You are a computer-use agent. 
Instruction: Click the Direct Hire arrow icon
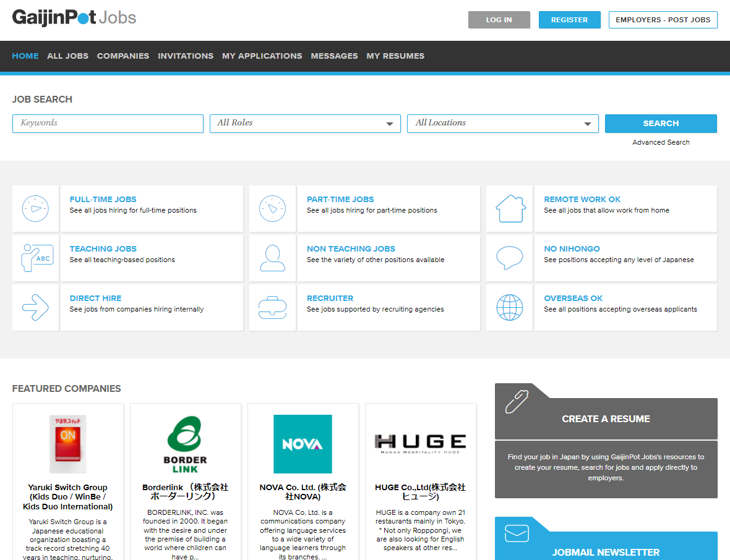point(35,307)
